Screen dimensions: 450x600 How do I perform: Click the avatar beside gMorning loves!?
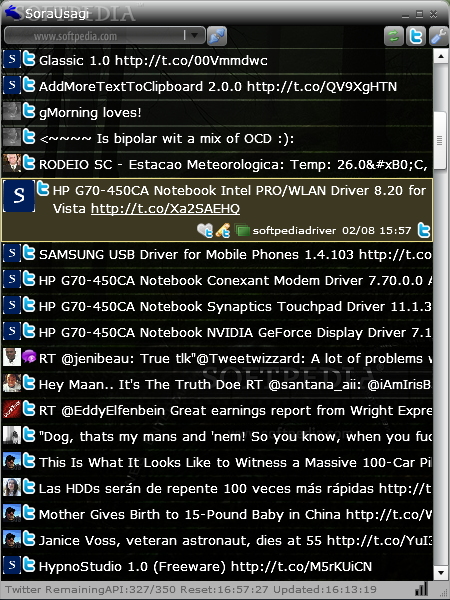coord(12,112)
